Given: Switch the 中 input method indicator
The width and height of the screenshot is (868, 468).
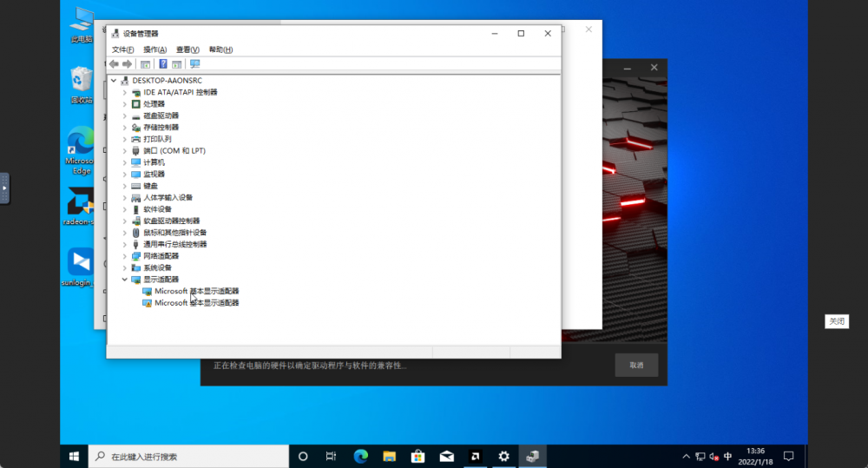Looking at the screenshot, I should pos(728,457).
